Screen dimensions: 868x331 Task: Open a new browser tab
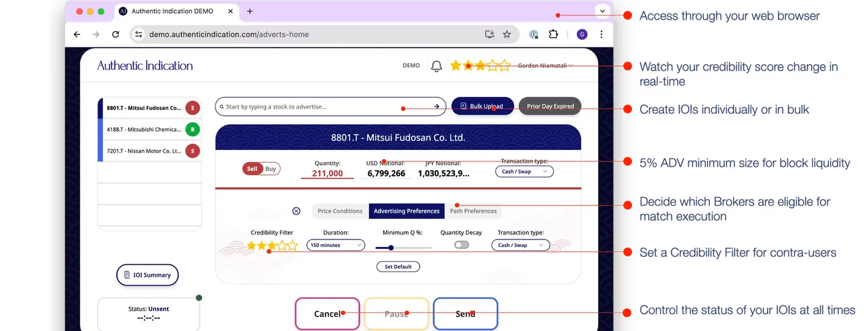pos(250,12)
